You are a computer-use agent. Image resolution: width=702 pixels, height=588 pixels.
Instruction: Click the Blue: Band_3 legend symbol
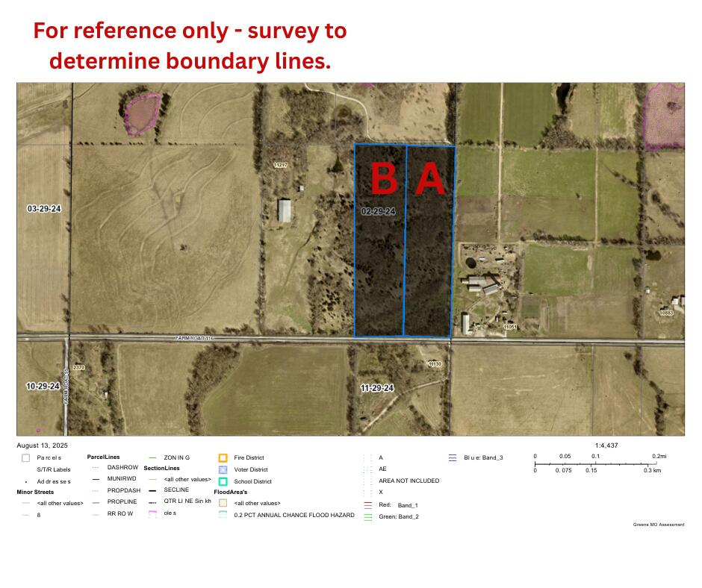coord(452,457)
